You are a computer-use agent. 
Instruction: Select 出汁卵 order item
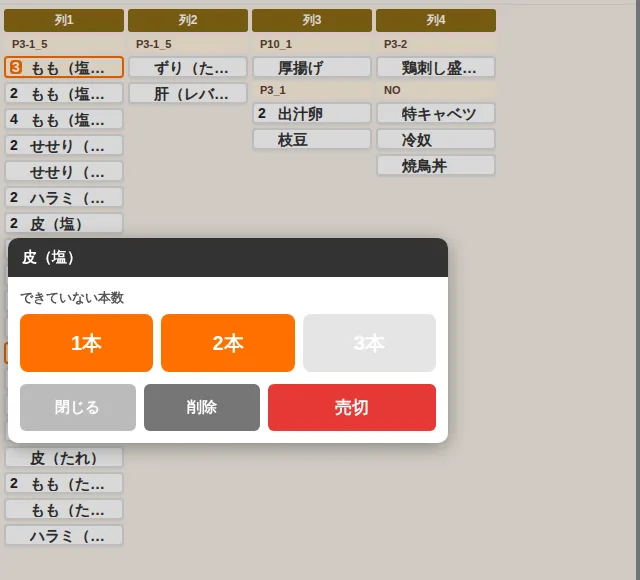click(312, 113)
